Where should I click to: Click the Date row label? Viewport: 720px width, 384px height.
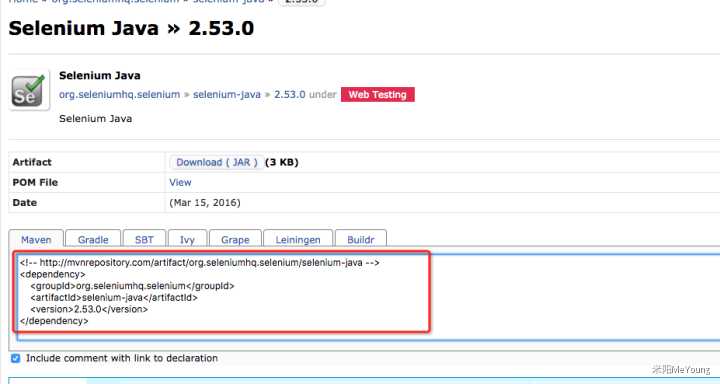(x=24, y=203)
